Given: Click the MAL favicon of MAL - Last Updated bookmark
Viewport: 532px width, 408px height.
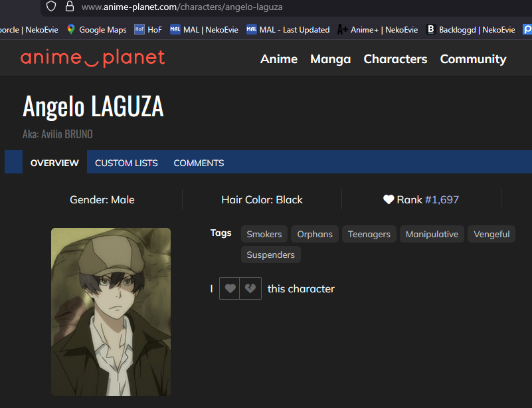Looking at the screenshot, I should click(252, 29).
